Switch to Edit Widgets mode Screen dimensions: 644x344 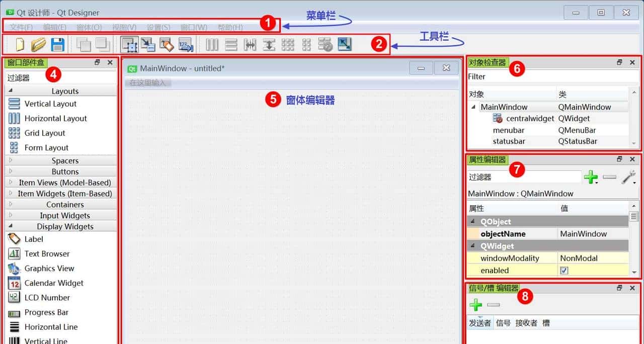coord(129,44)
